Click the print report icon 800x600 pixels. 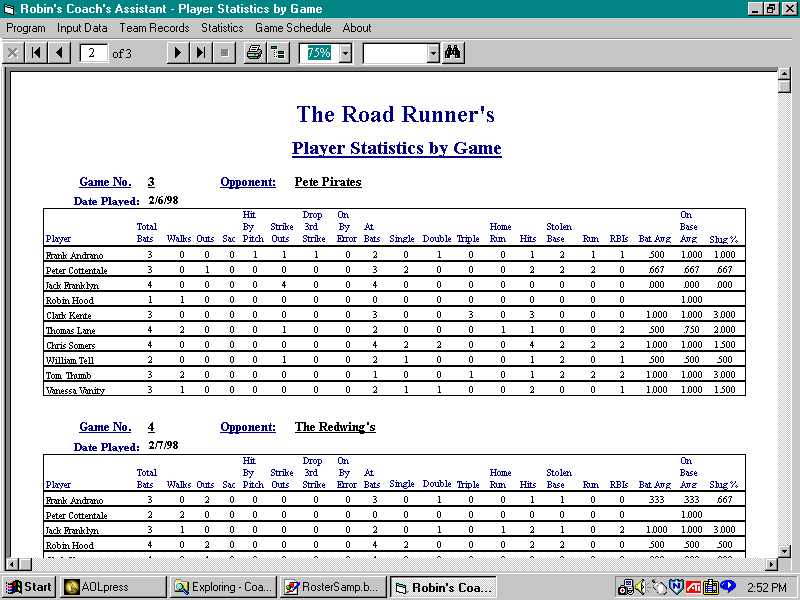254,53
